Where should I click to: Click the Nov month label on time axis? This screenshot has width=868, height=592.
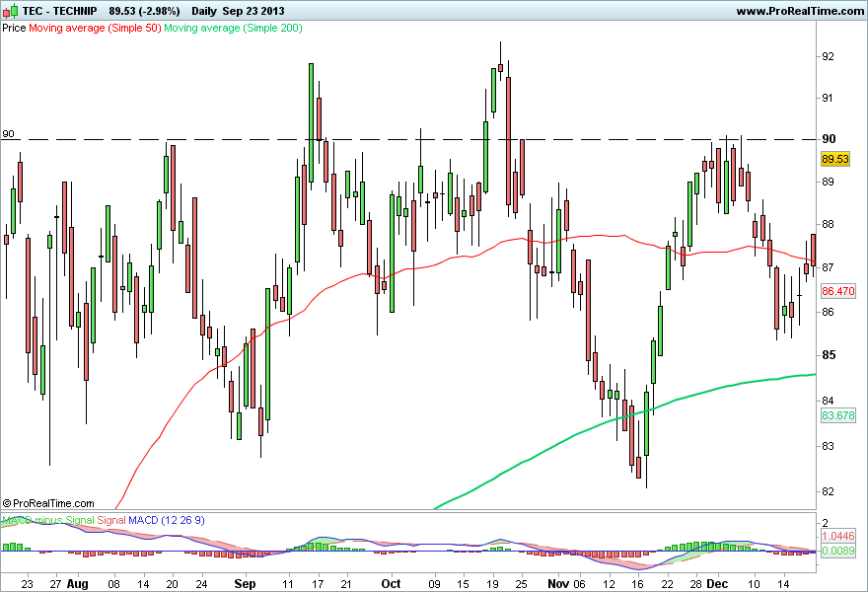click(558, 584)
